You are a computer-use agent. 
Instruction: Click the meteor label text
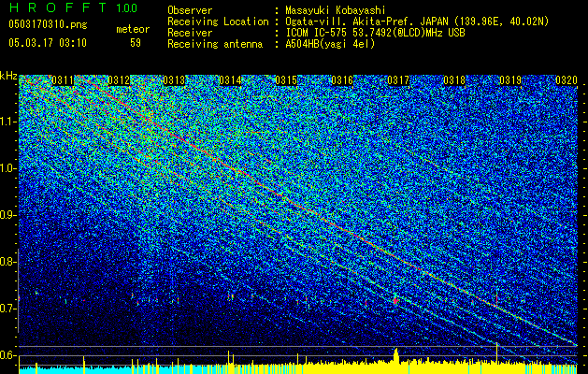tap(133, 30)
